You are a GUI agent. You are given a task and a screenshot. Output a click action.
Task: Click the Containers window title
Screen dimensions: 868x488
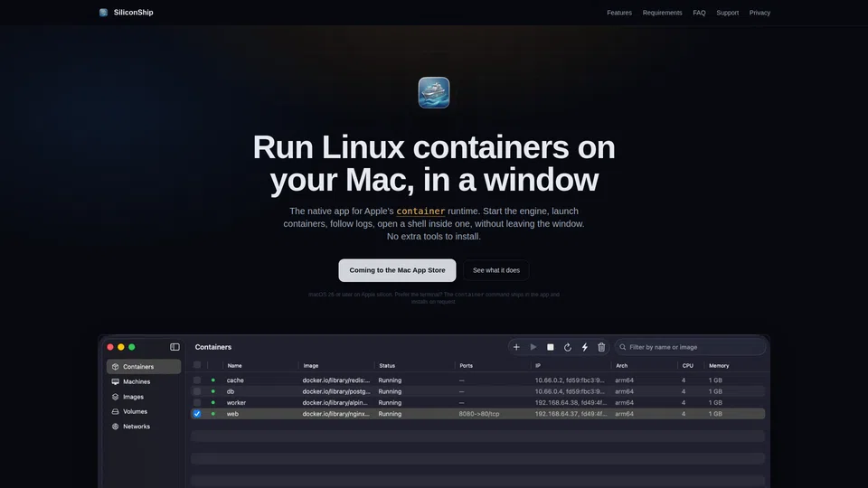(213, 347)
